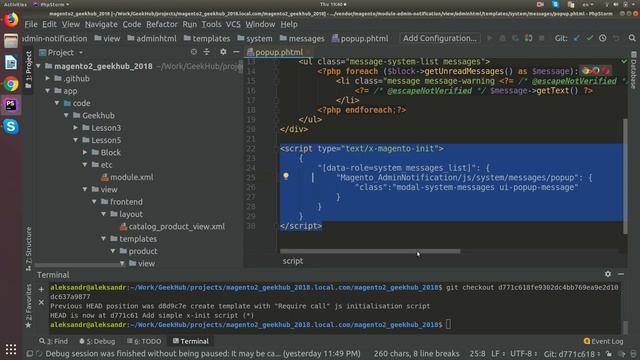This screenshot has height=360, width=640.
Task: Click the Git revert arrow icon
Action: click(616, 38)
